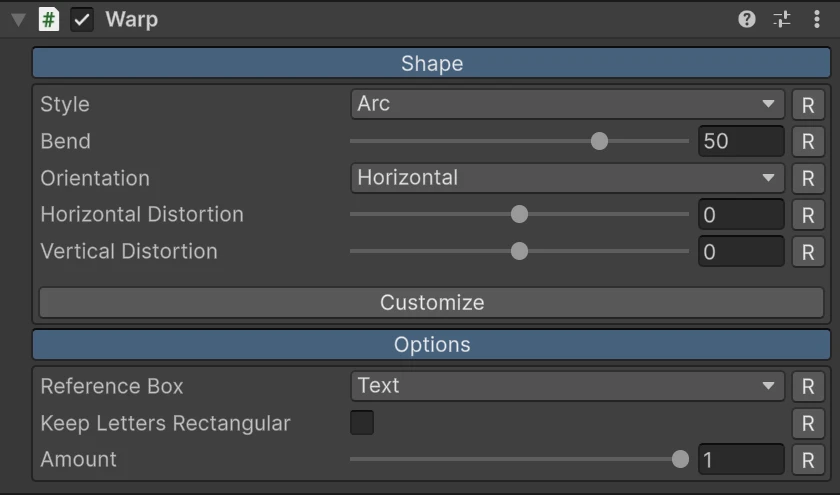Screen dimensions: 840x495
Task: Click the Warp script icon
Action: pos(49,20)
